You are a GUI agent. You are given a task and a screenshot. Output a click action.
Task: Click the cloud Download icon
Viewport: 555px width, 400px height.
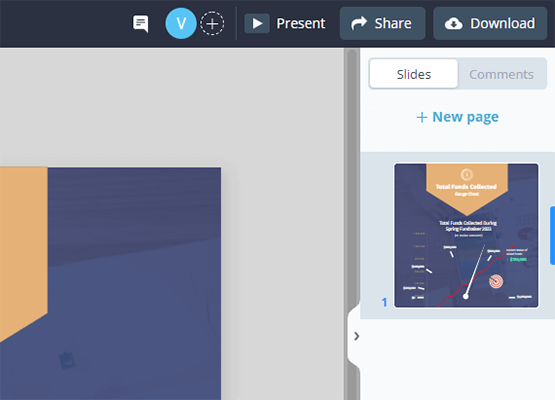point(453,24)
